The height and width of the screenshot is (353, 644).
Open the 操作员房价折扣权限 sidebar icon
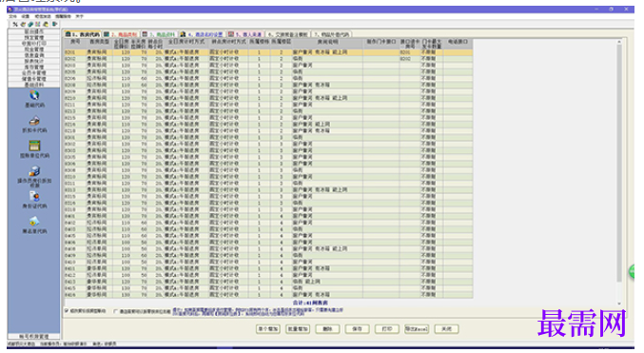click(x=34, y=171)
